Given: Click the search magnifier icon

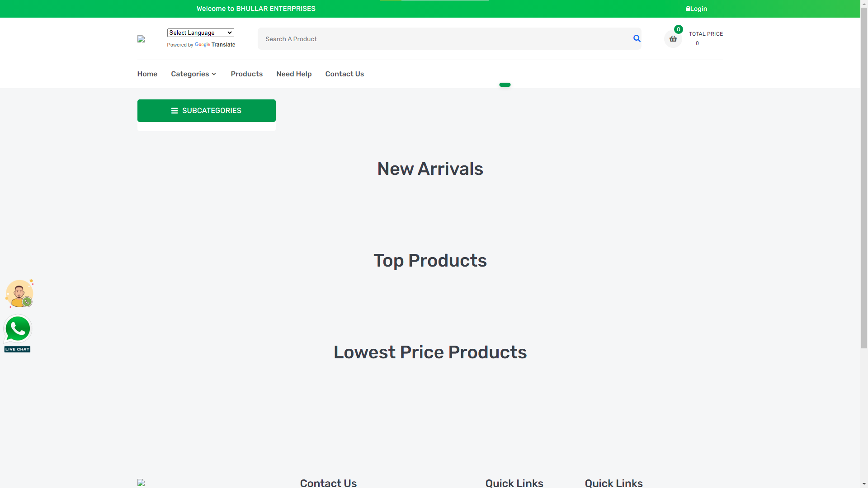Looking at the screenshot, I should pos(637,38).
